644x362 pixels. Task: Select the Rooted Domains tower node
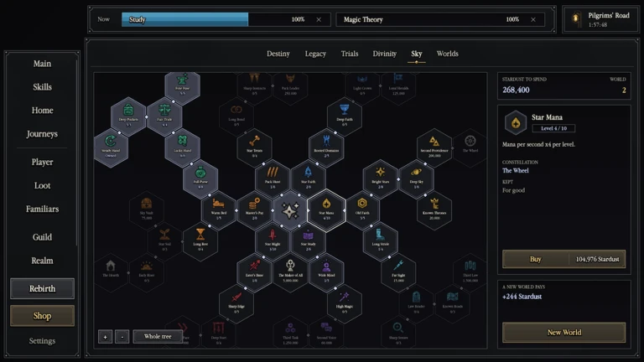(x=326, y=148)
